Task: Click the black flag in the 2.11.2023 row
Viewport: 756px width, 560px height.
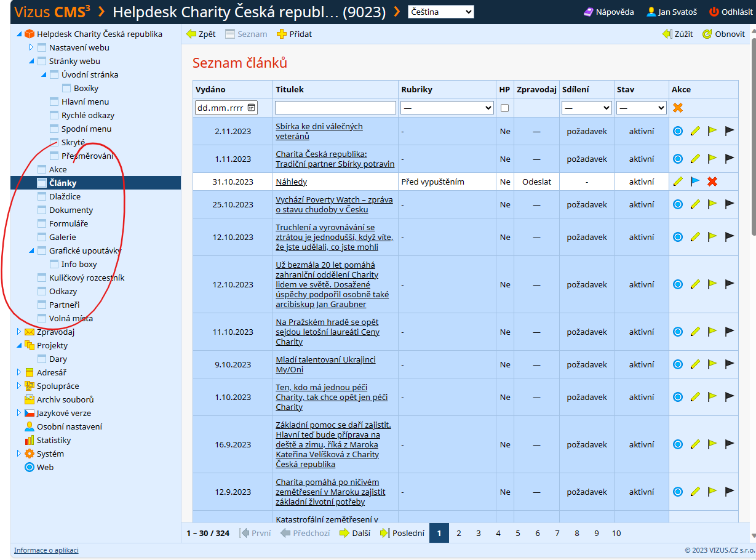Action: coord(730,131)
